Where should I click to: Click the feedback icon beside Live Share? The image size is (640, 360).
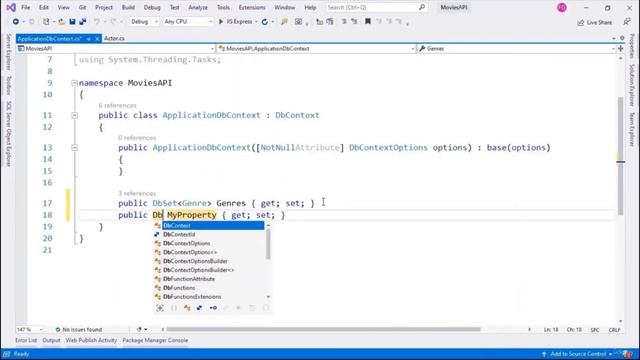point(627,22)
